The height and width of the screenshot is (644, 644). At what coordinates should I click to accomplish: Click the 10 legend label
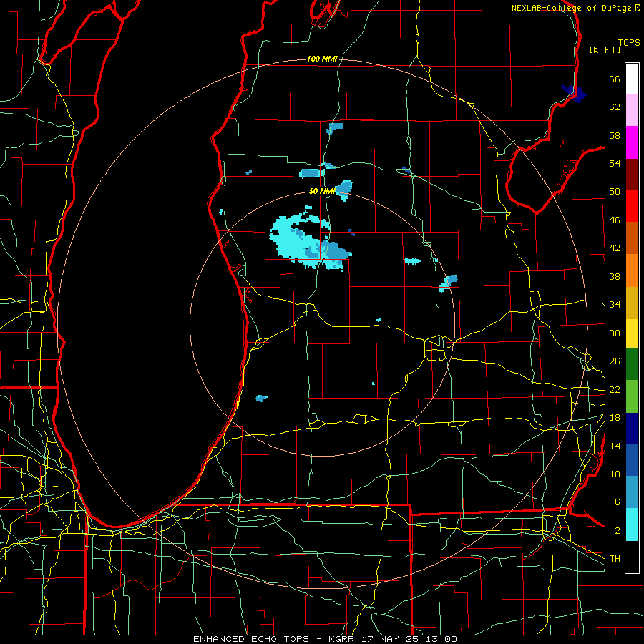615,474
